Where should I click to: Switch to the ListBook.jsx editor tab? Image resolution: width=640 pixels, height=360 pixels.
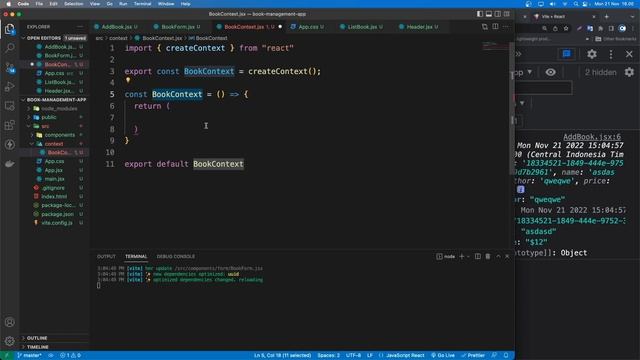click(x=362, y=27)
